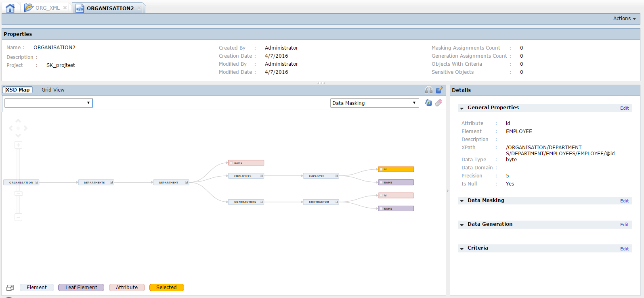Zoom out with bottom minus button
The height and width of the screenshot is (298, 644).
pos(18,217)
